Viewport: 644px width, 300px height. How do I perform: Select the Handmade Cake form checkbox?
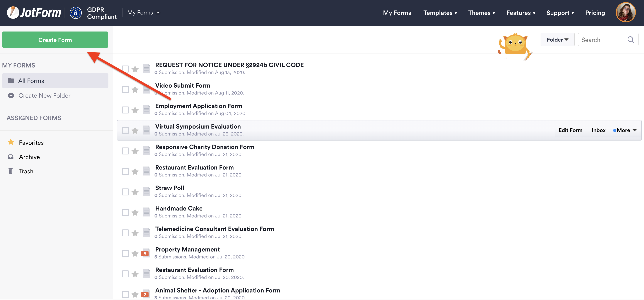[125, 212]
